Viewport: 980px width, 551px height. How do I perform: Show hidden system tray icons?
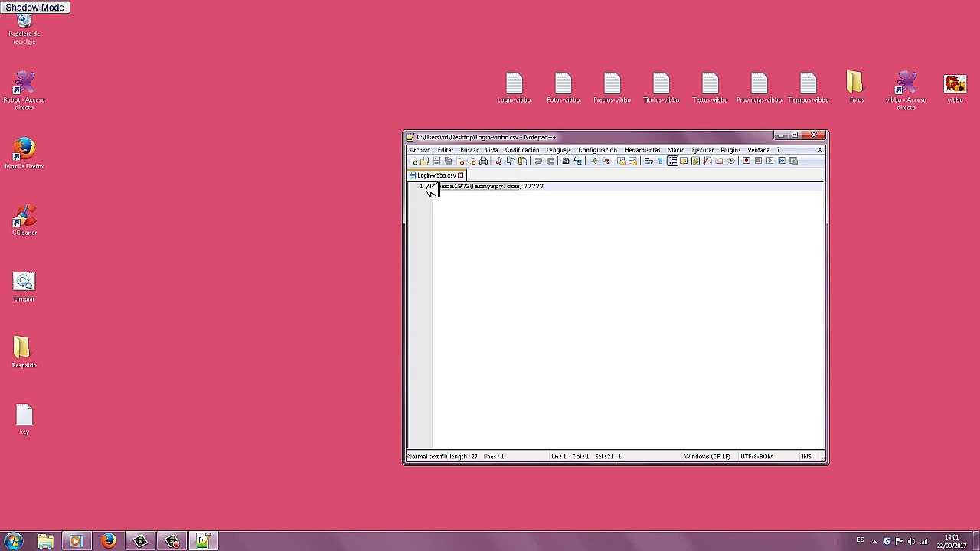(x=874, y=542)
